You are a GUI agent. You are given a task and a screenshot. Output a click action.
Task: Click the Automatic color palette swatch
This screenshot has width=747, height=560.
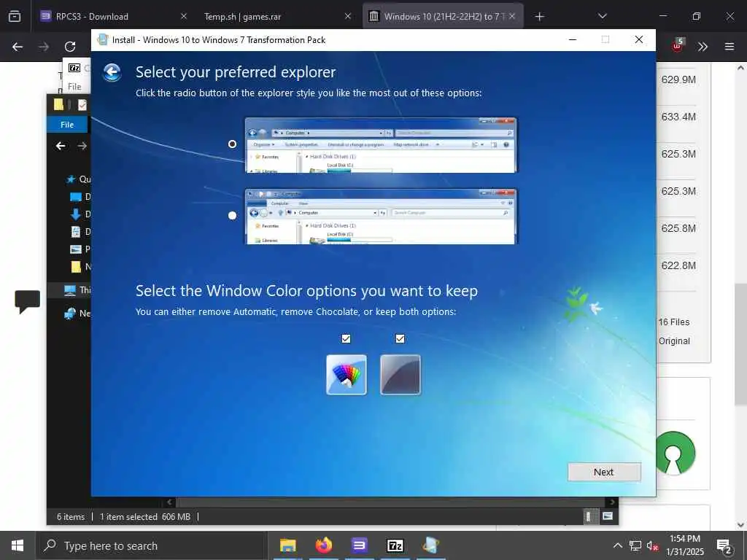pyautogui.click(x=347, y=375)
